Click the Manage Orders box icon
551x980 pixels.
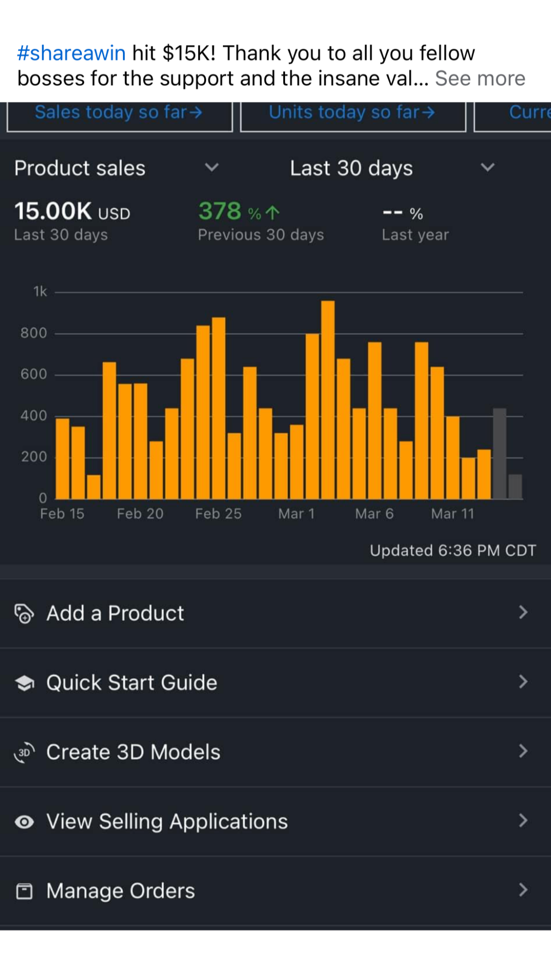(24, 891)
